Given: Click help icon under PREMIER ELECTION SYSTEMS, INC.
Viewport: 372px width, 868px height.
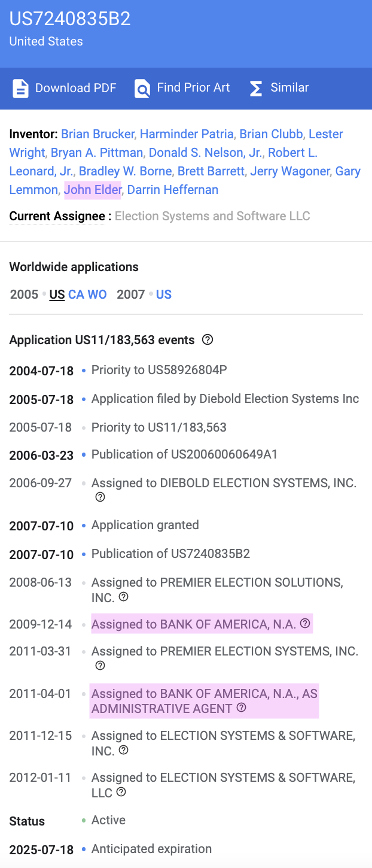Looking at the screenshot, I should pyautogui.click(x=100, y=666).
